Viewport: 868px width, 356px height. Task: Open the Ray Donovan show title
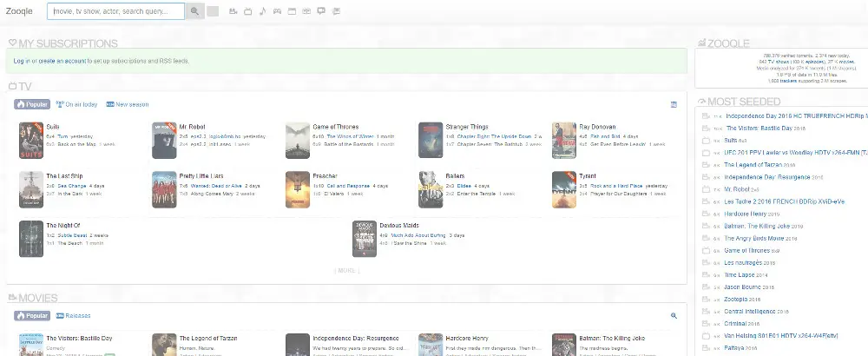pos(597,127)
